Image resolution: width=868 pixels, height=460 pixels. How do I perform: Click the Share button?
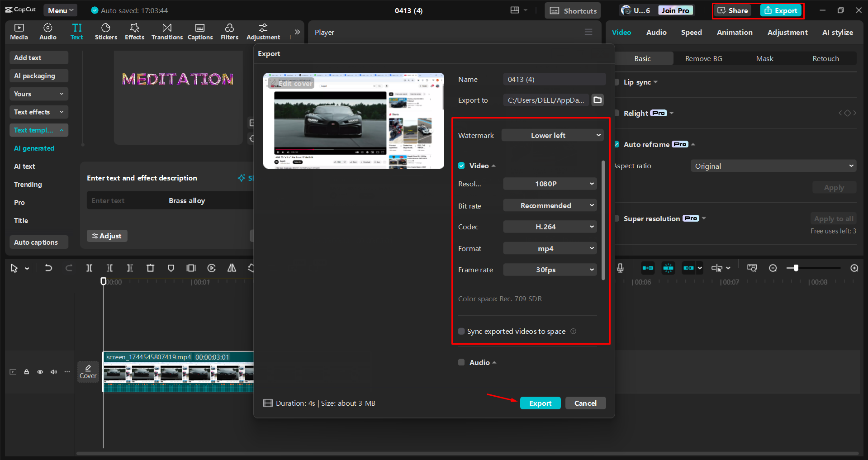733,10
